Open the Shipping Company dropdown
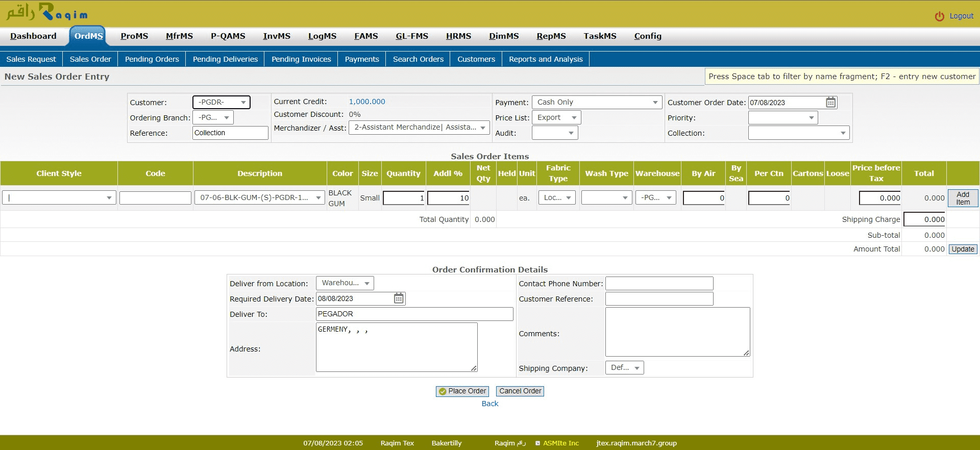The image size is (980, 450). tap(624, 368)
